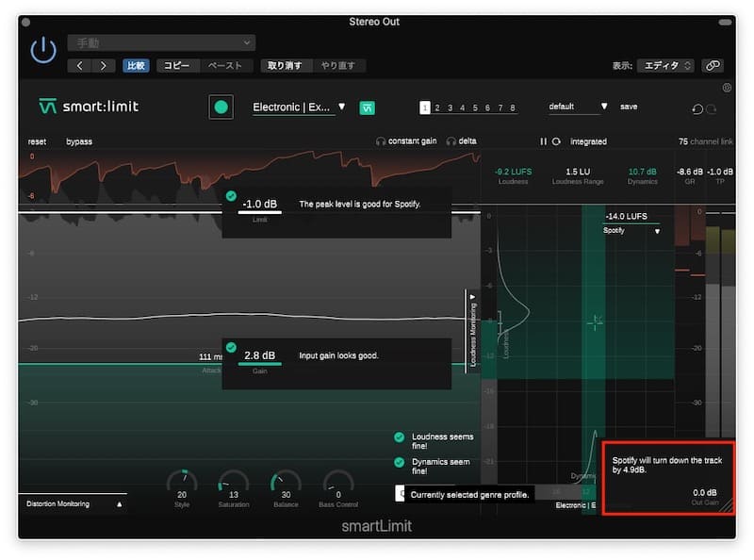Click the plugin undo arrow icon
This screenshot has height=560, width=754.
697,109
